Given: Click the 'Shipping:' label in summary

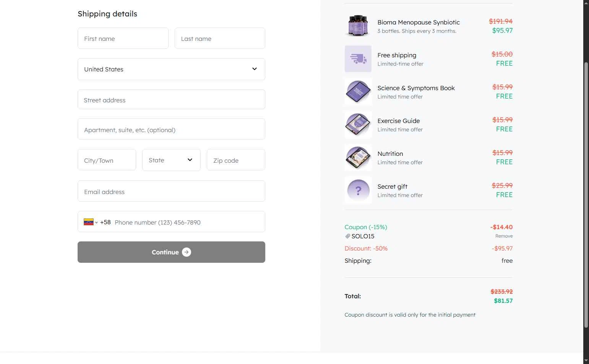Looking at the screenshot, I should tap(358, 260).
